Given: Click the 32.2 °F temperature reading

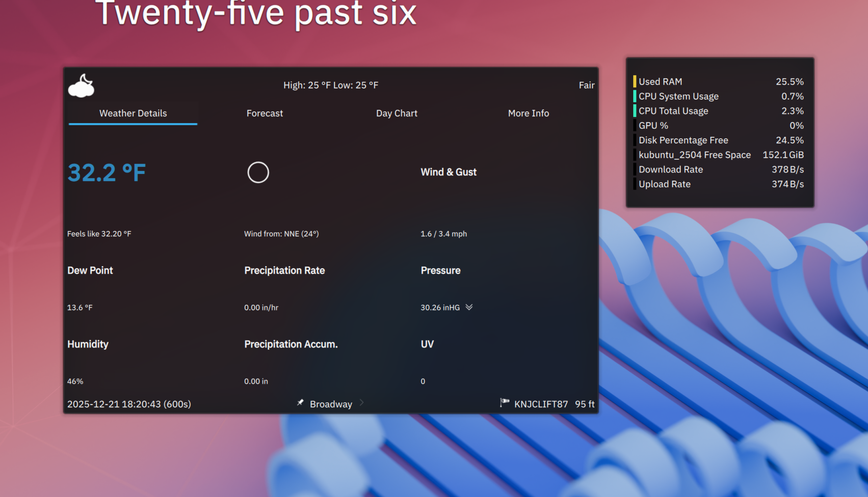Looking at the screenshot, I should tap(107, 173).
